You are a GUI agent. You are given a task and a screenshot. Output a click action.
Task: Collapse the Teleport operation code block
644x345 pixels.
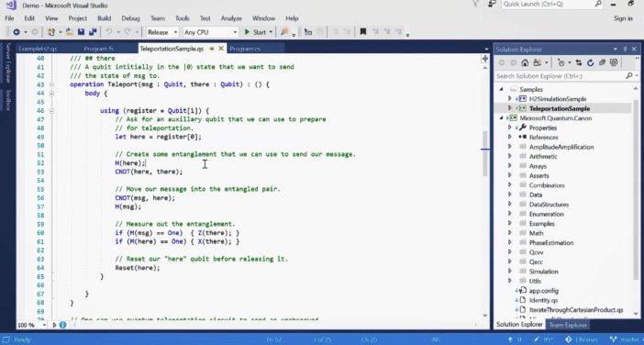(x=51, y=84)
